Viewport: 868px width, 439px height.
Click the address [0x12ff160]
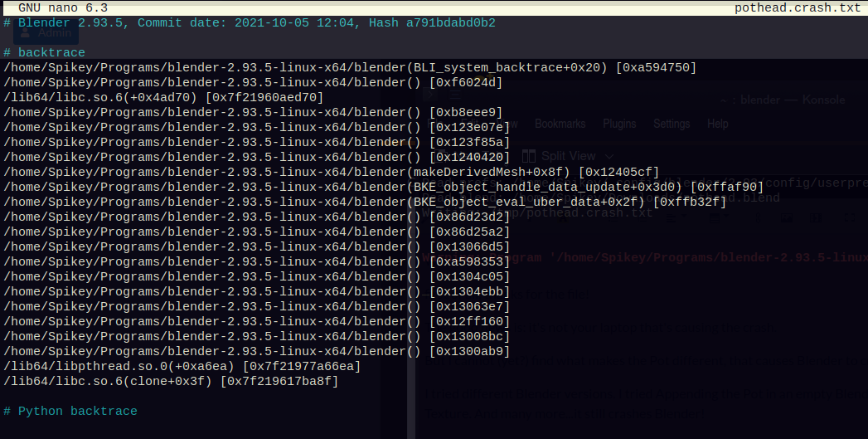click(x=469, y=322)
